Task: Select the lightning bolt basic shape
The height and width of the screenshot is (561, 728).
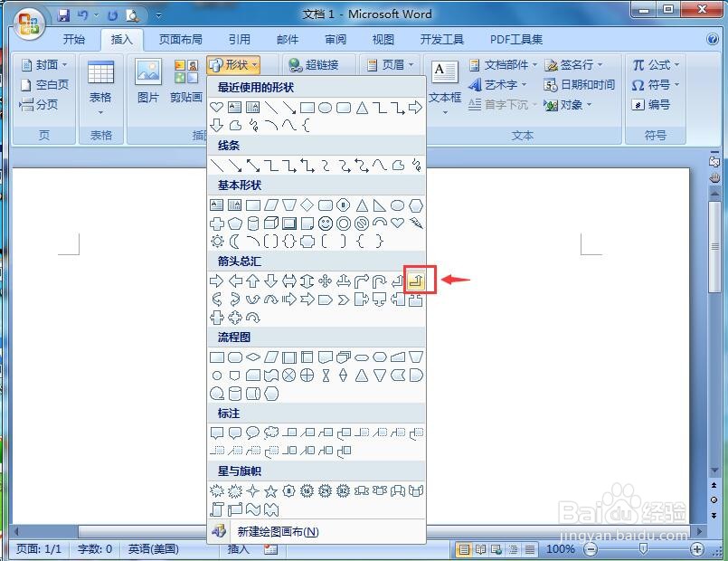Action: tap(416, 223)
